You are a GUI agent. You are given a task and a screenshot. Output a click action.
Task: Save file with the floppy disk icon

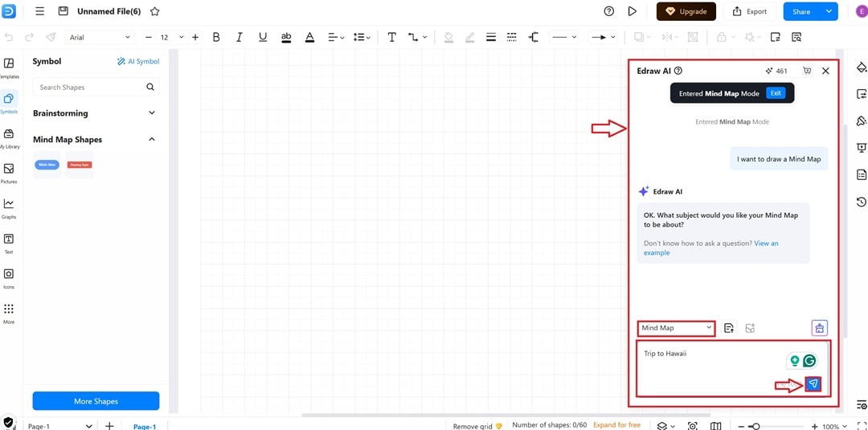(63, 11)
